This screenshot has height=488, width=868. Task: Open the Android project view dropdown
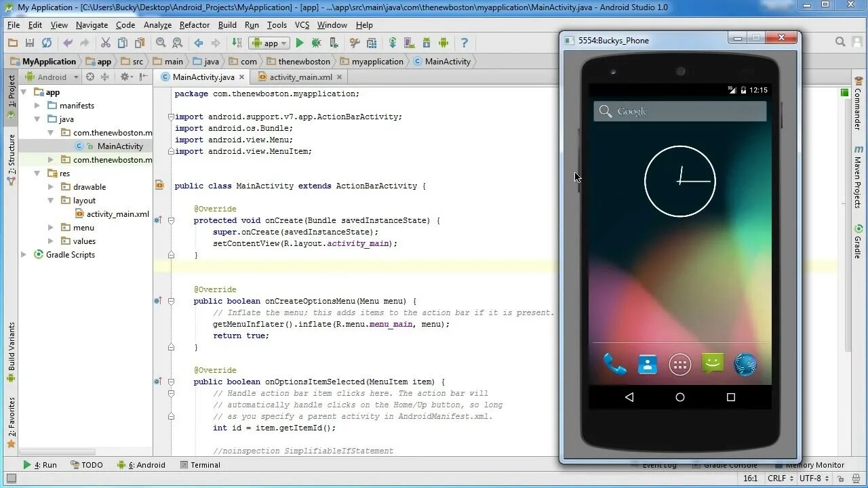52,77
